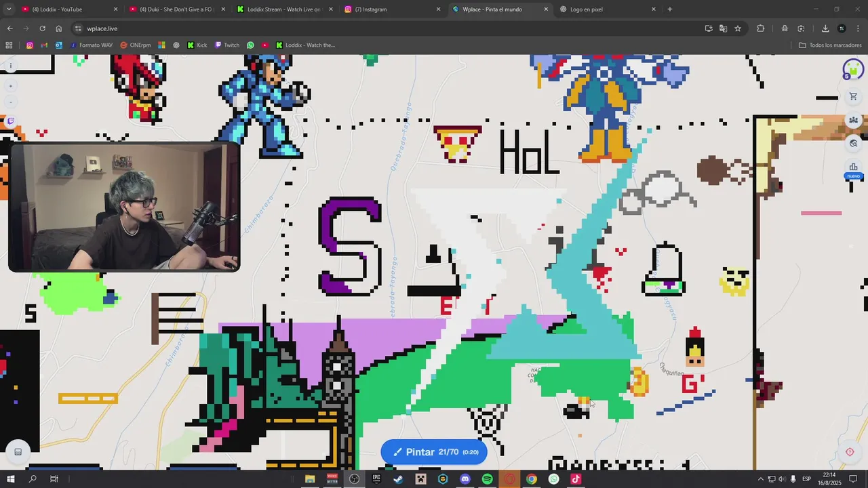Open the tab search dropdown arrow
The image size is (868, 488).
(x=9, y=9)
